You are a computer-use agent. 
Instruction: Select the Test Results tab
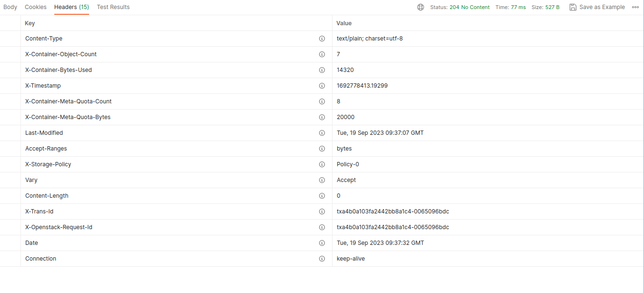pyautogui.click(x=113, y=7)
